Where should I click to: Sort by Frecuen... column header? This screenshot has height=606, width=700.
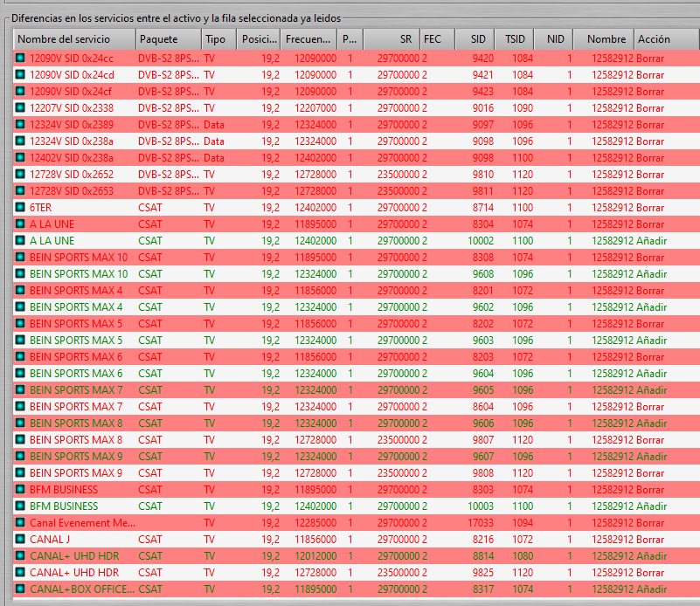308,39
